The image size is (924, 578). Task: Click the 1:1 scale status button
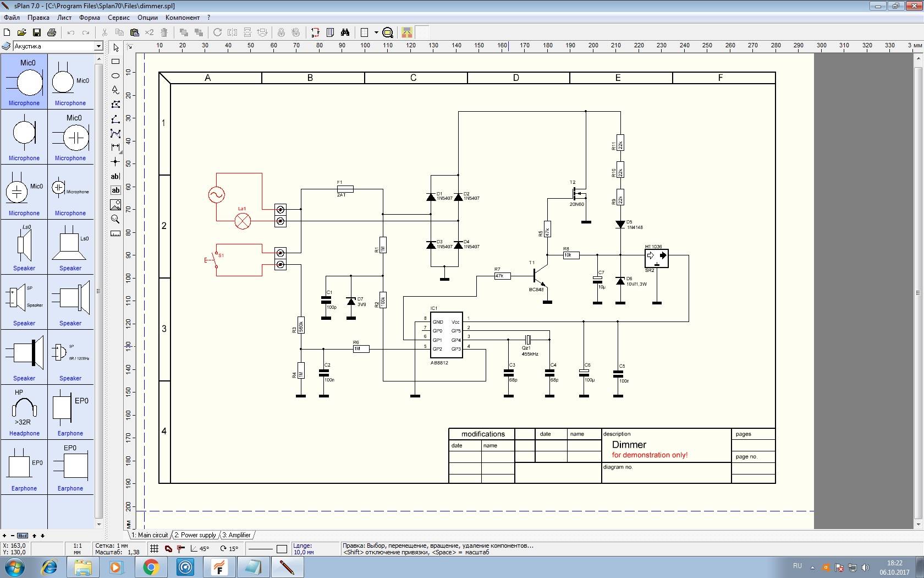[x=77, y=549]
